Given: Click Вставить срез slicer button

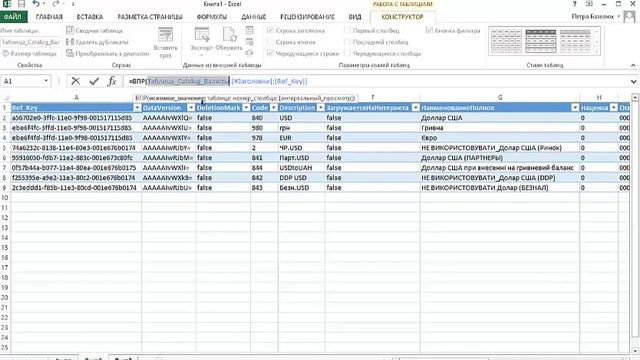Looking at the screenshot, I should (x=165, y=42).
